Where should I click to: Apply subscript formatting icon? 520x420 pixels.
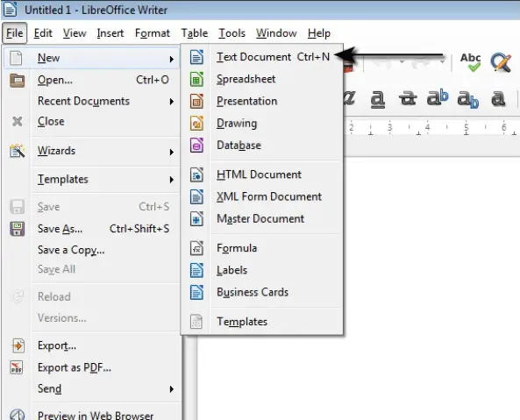click(x=468, y=99)
